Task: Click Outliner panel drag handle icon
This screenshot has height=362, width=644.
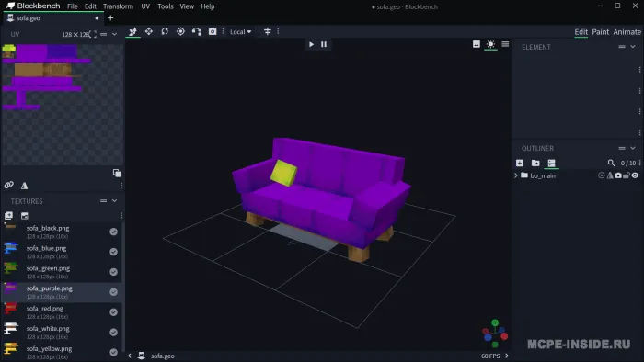Action: tap(622, 148)
